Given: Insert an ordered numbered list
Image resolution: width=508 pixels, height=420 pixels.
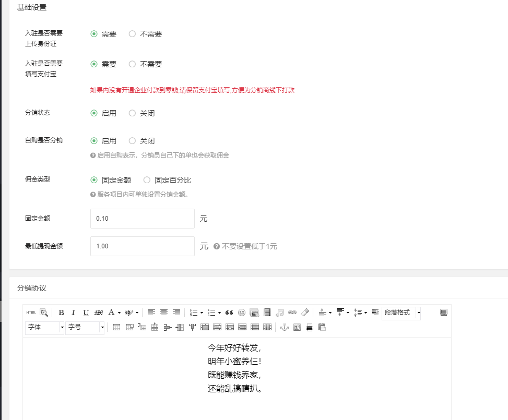Looking at the screenshot, I should [x=194, y=313].
